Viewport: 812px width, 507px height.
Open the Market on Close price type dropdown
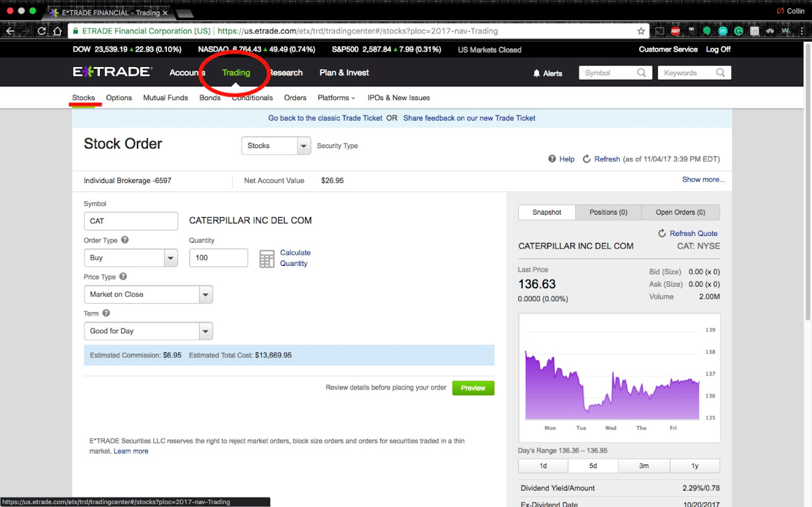coord(148,294)
